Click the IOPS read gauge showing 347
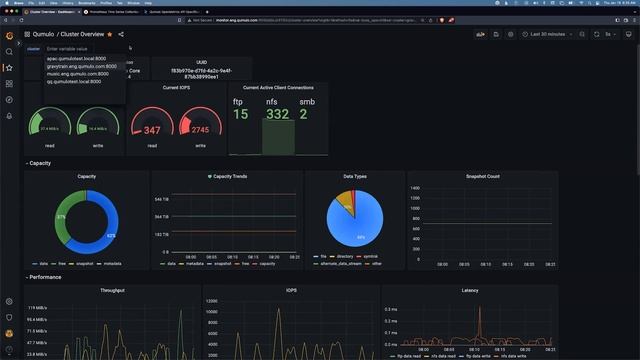Image resolution: width=640 pixels, height=360 pixels. (152, 121)
